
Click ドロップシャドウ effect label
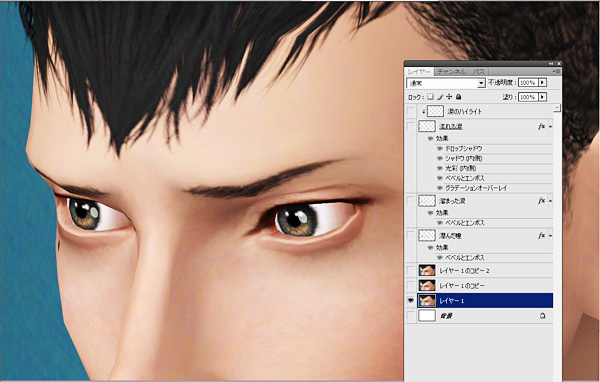pyautogui.click(x=463, y=149)
